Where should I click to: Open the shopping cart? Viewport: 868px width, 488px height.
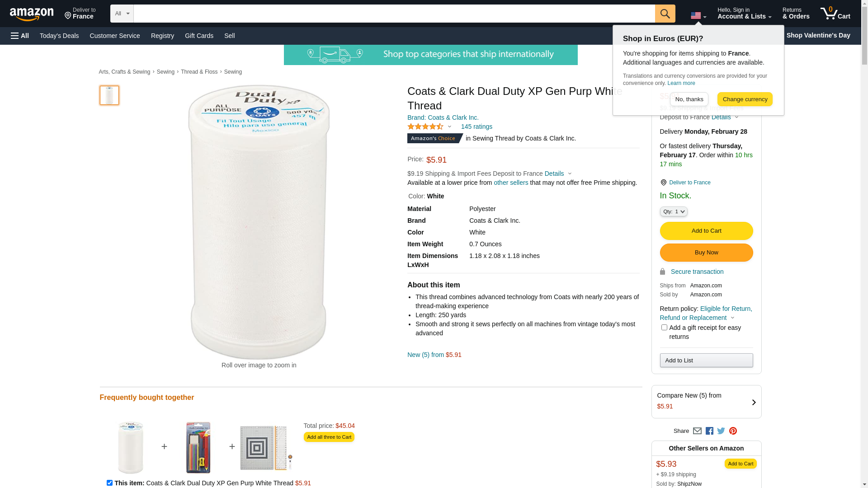pos(835,14)
